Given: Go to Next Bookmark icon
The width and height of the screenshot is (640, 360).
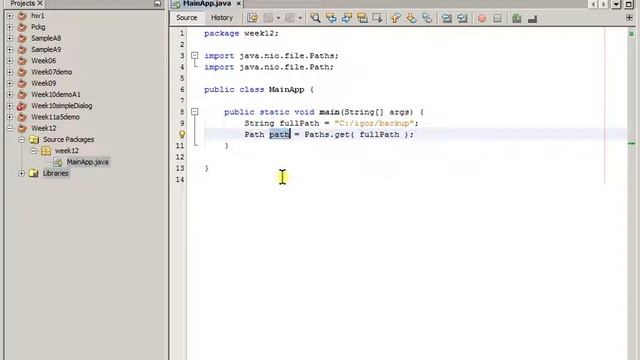Looking at the screenshot, I should click(411, 18).
